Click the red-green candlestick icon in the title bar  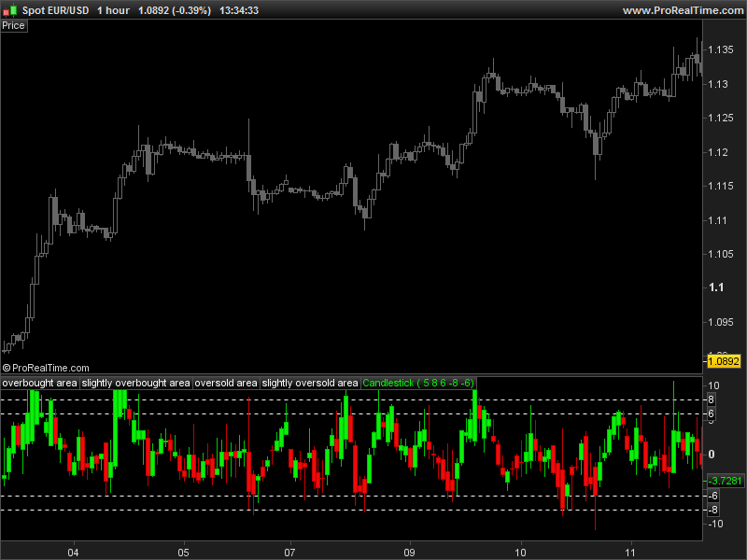coord(9,10)
